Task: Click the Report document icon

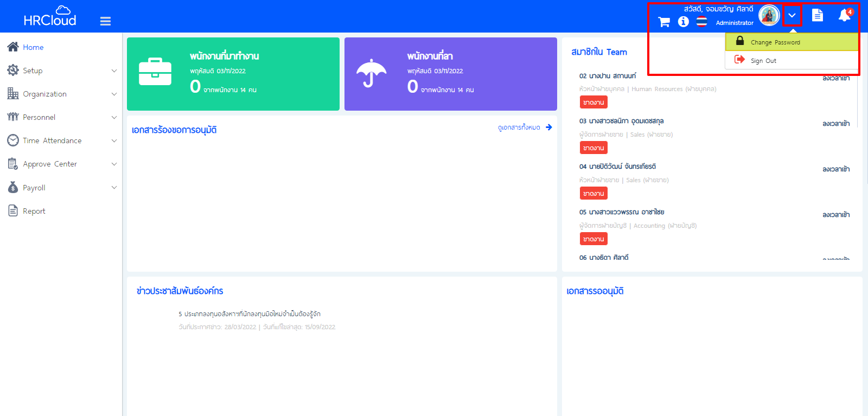Action: coord(13,210)
